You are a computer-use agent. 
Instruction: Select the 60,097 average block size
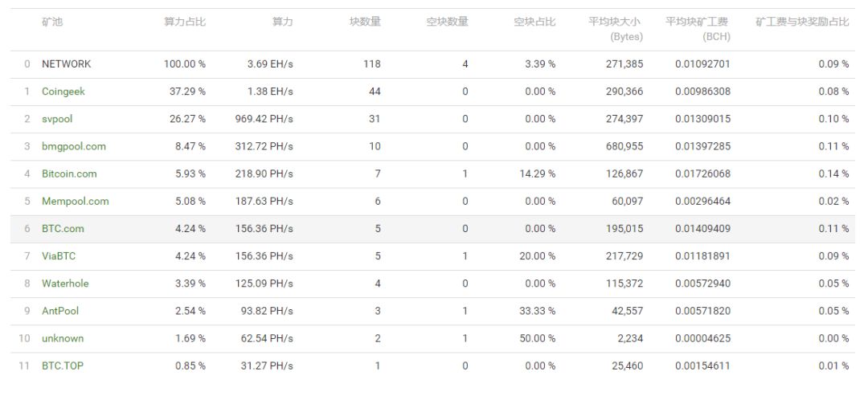pyautogui.click(x=628, y=202)
